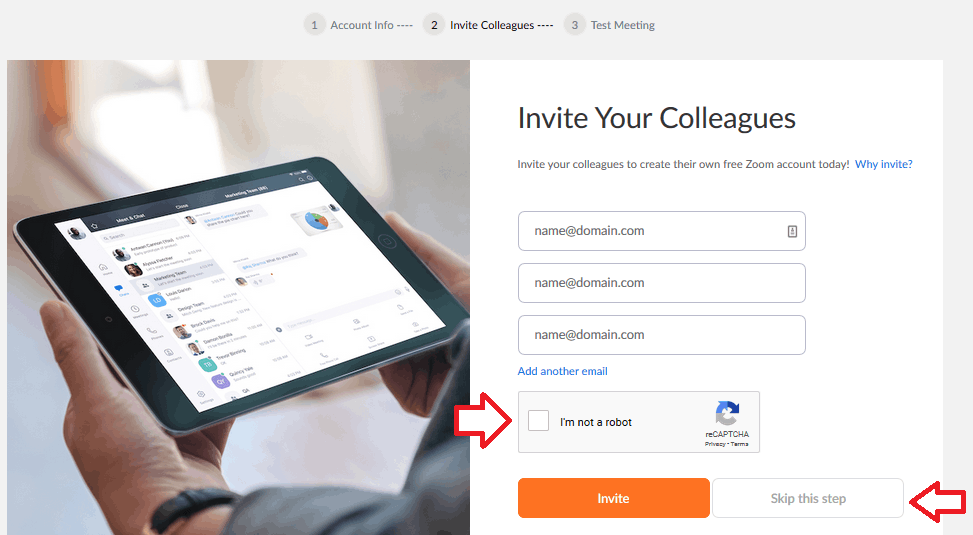
Task: Click the orange Invite button
Action: click(614, 498)
